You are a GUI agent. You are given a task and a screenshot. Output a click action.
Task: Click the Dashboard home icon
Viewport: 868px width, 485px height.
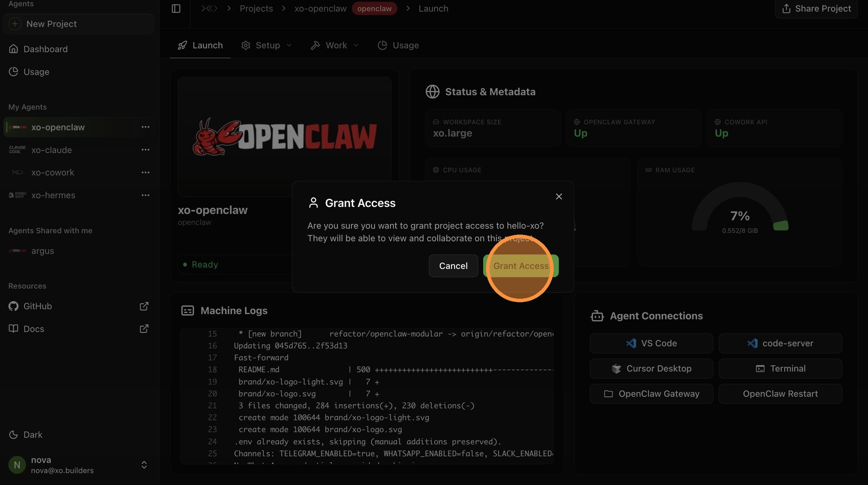pos(13,49)
